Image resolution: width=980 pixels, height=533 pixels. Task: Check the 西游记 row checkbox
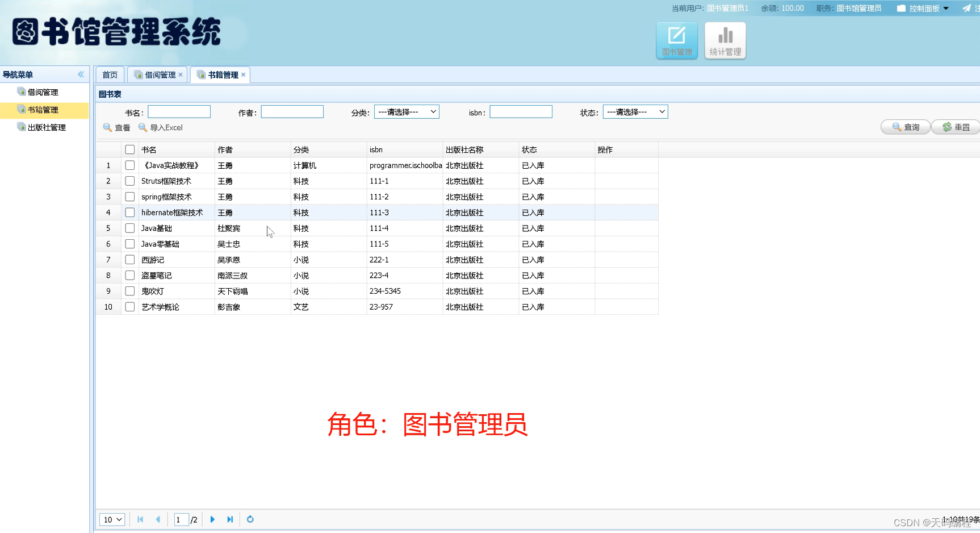pyautogui.click(x=130, y=260)
